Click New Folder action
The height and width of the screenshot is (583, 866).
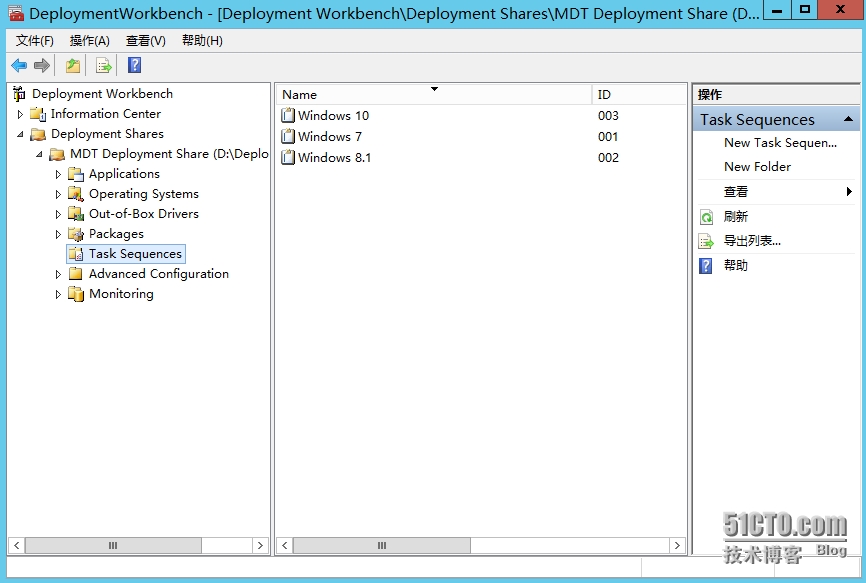point(757,167)
